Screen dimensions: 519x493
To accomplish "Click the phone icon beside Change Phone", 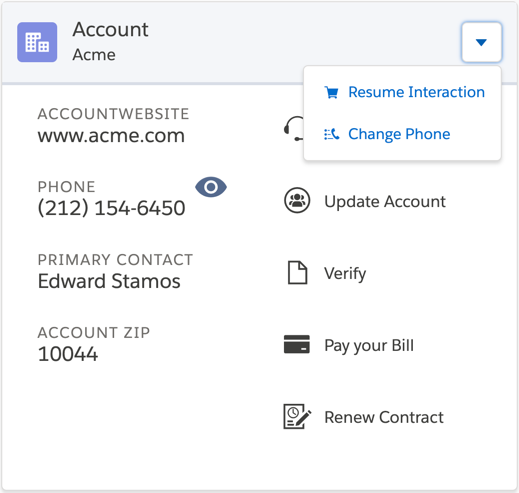I will point(332,134).
